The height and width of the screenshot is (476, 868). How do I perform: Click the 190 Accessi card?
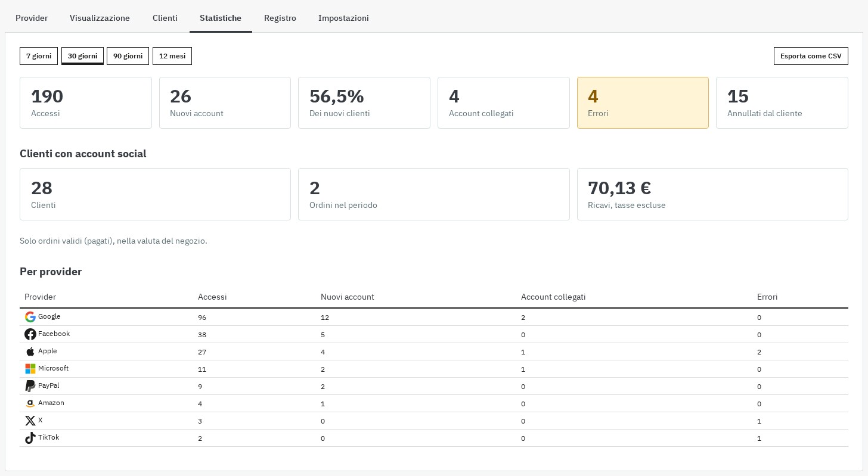pos(86,102)
